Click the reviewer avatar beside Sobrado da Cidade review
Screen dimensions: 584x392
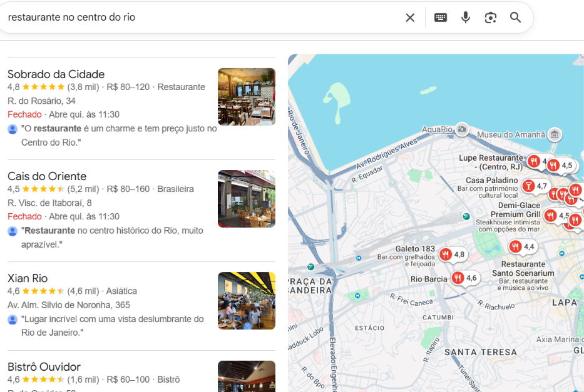point(13,129)
